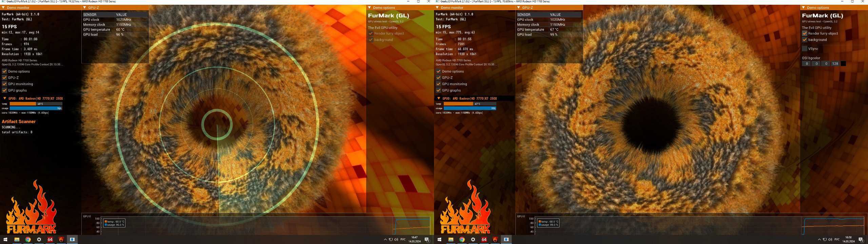Collapse the GPU0 Radeon section in left window
The height and width of the screenshot is (244, 868).
coord(4,98)
